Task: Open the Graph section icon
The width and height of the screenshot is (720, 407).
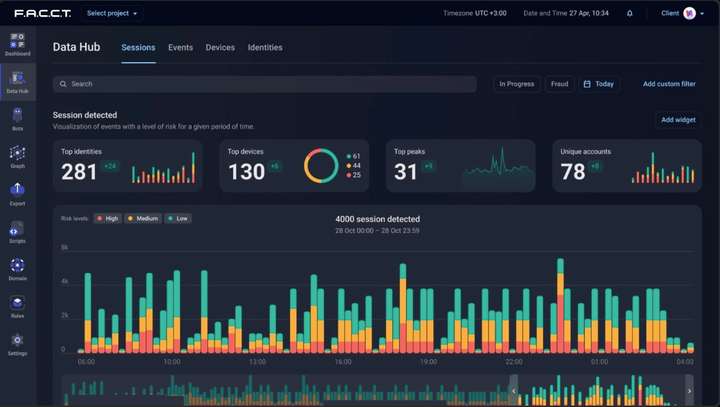Action: 18,154
